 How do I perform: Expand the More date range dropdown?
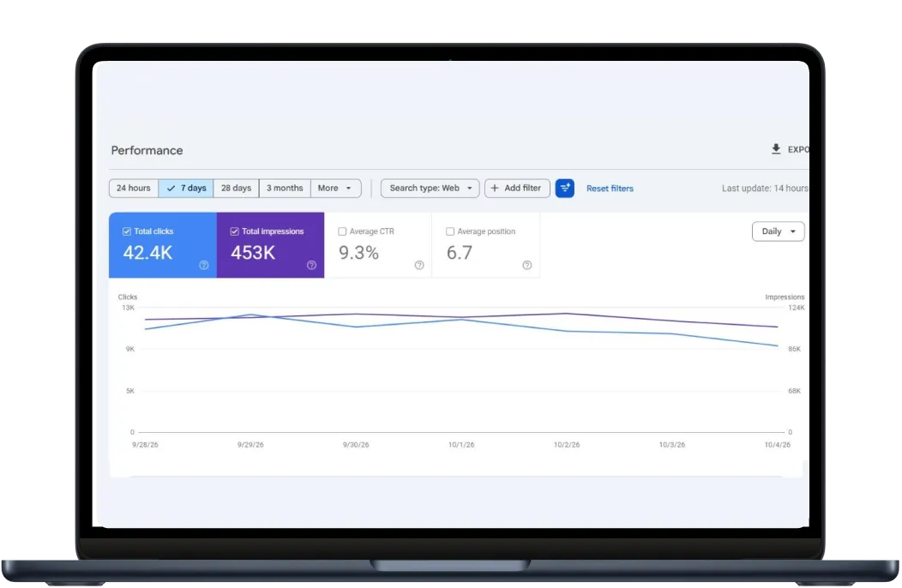335,188
